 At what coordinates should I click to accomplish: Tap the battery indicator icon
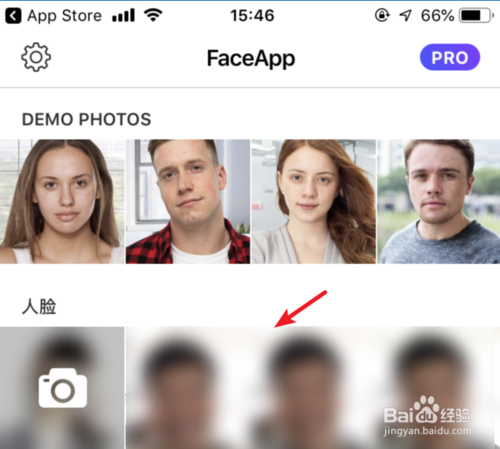point(476,15)
